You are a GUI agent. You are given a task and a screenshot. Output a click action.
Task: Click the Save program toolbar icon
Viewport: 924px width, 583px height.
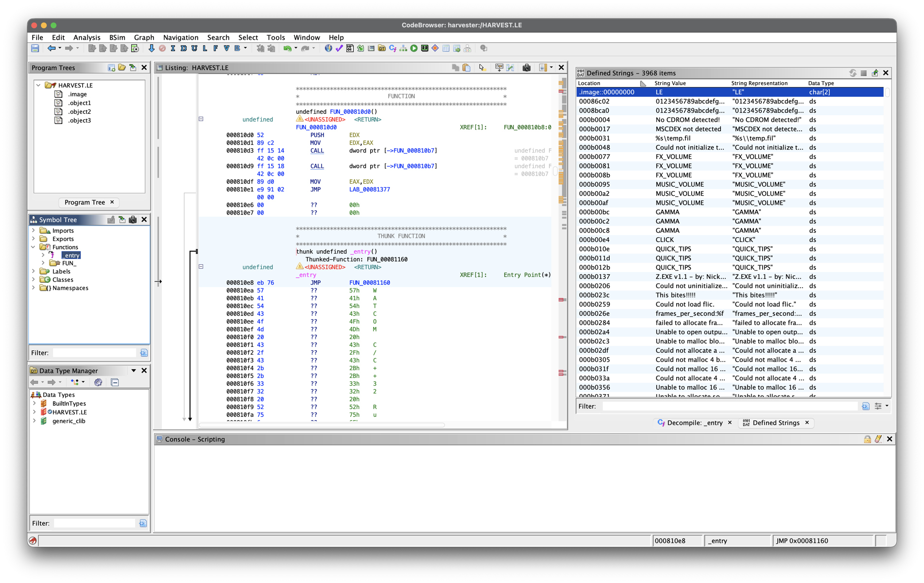[35, 49]
